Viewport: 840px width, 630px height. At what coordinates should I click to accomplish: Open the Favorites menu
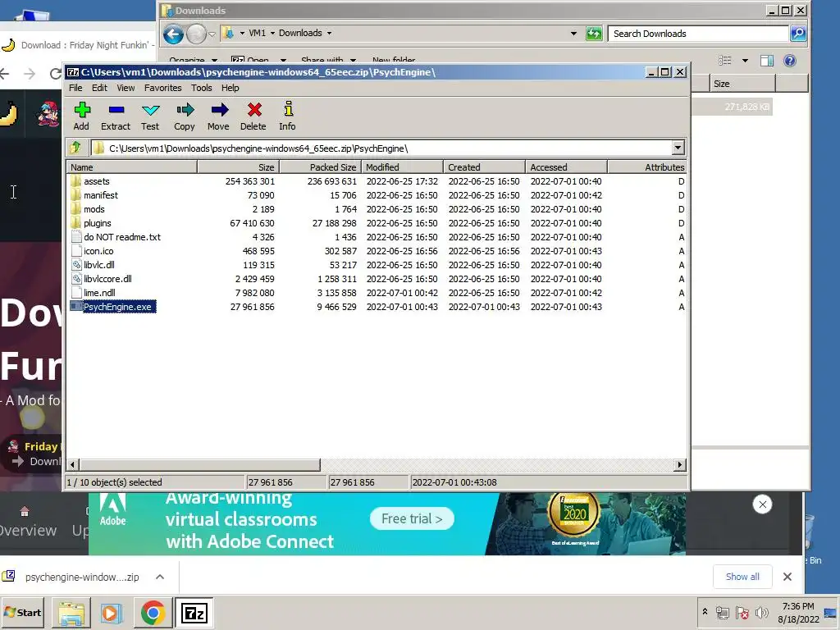click(163, 88)
